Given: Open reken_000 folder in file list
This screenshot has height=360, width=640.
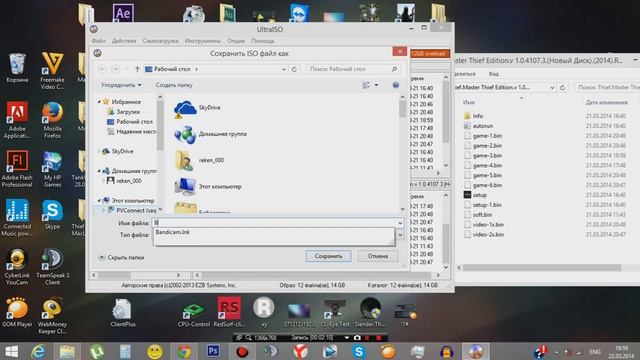Looking at the screenshot, I should [x=199, y=160].
